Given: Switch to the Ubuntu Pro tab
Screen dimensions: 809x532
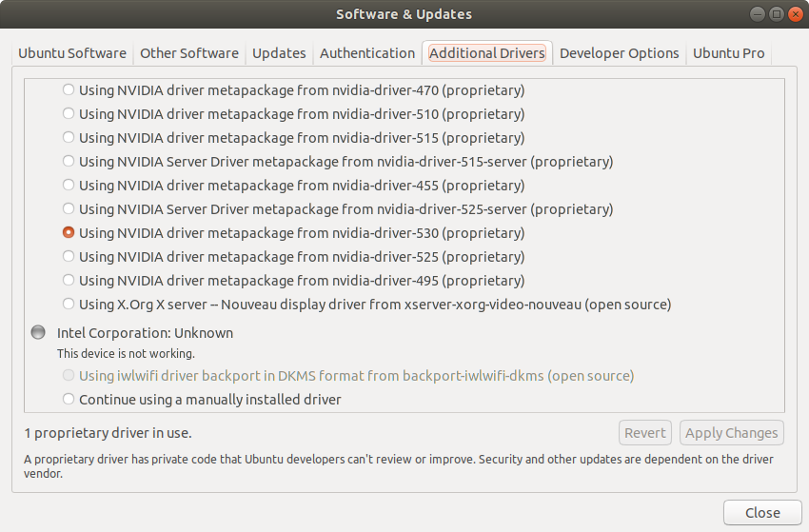Looking at the screenshot, I should tap(728, 53).
